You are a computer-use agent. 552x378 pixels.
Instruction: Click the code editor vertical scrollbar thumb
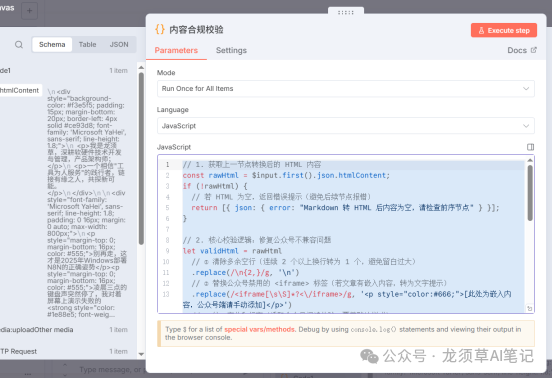tap(530, 193)
